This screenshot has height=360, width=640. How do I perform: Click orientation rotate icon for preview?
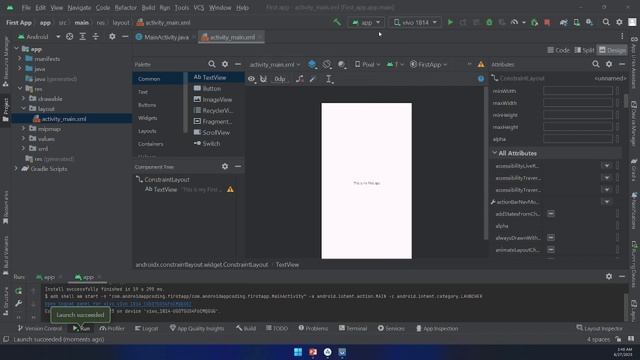(x=327, y=64)
